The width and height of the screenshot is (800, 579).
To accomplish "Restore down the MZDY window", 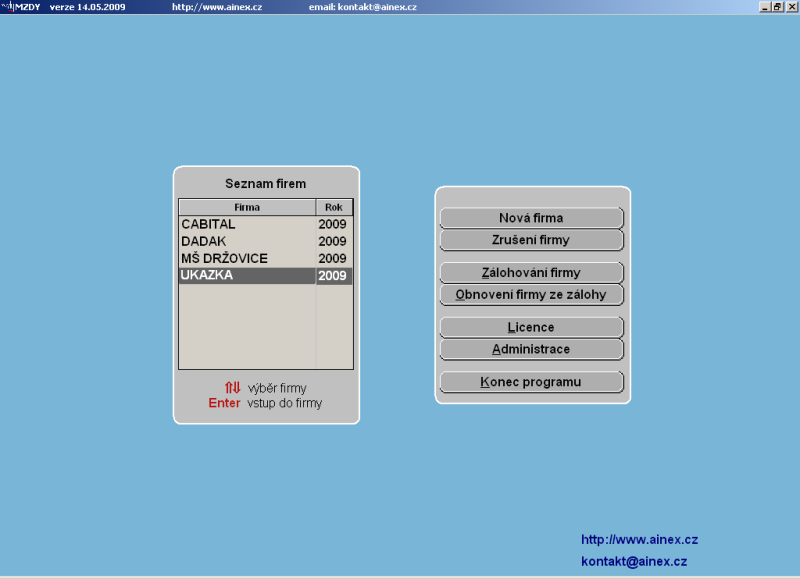I will click(777, 6).
